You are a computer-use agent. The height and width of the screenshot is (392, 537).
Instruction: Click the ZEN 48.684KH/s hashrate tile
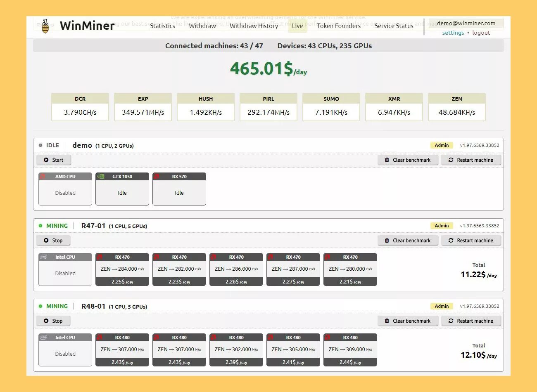(457, 107)
